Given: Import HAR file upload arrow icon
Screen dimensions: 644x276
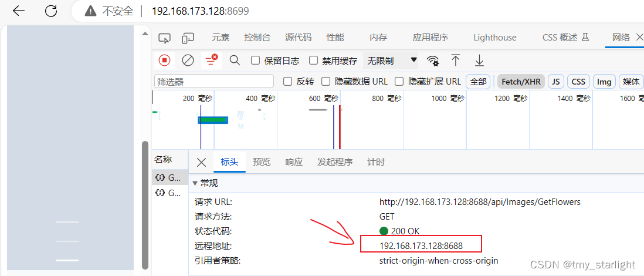Looking at the screenshot, I should 455,60.
